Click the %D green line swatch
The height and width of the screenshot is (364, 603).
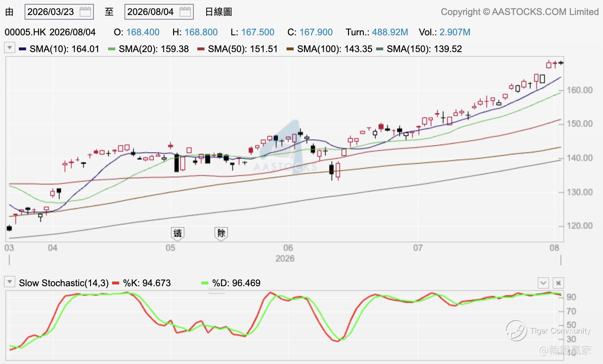(x=205, y=283)
